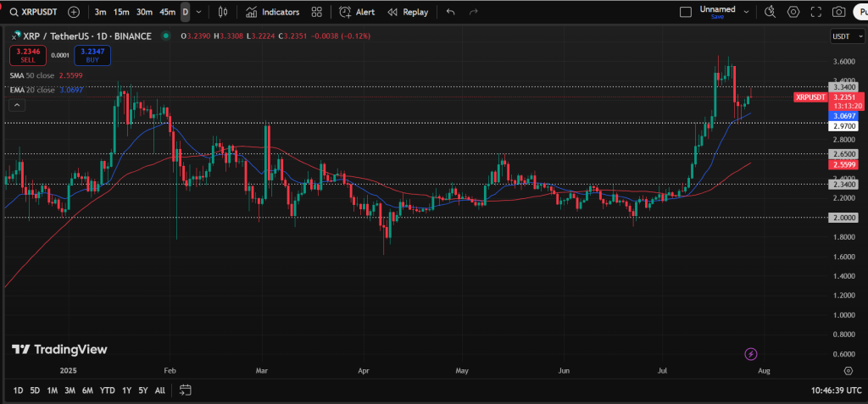Open the candlestick chart type selector
This screenshot has height=404, width=868.
pos(223,12)
